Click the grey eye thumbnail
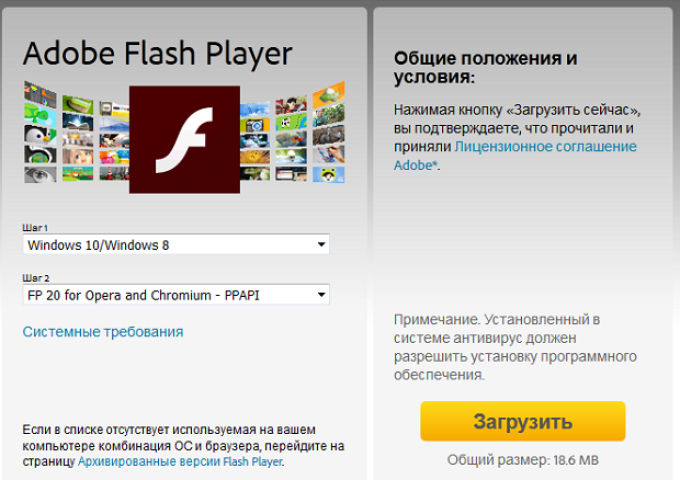 point(40,174)
